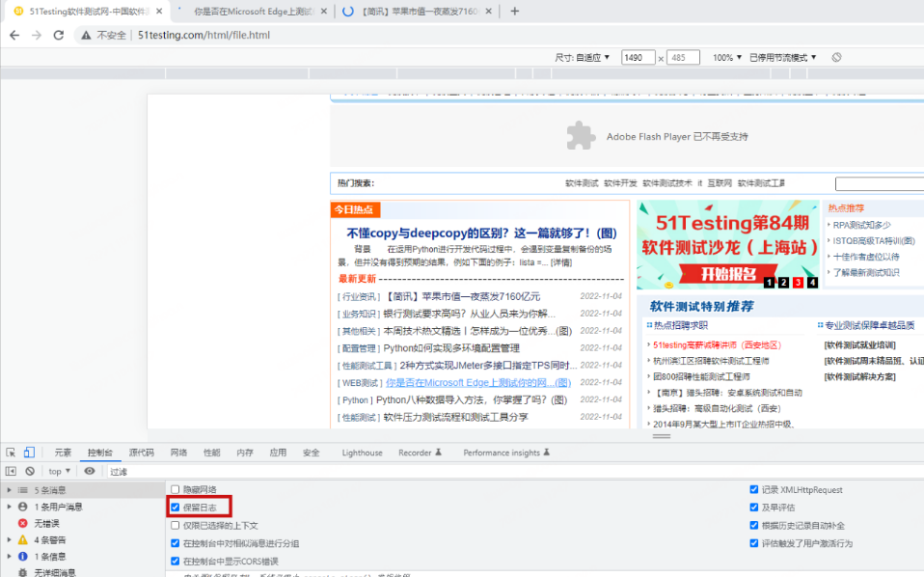Click the browser back arrow
The image size is (924, 577).
[14, 36]
